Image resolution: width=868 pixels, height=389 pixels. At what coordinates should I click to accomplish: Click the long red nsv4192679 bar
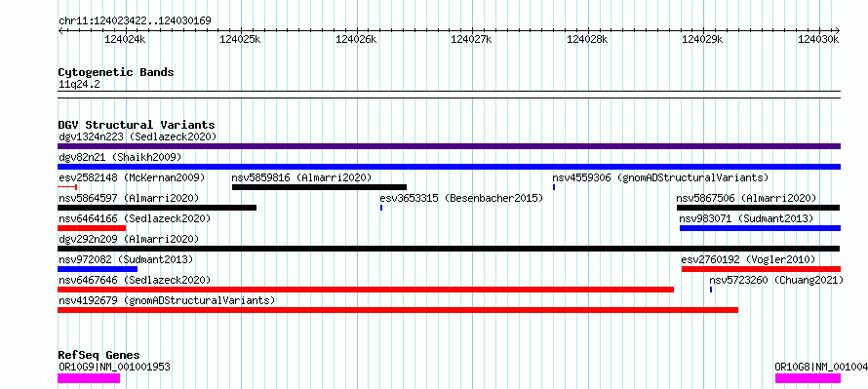[x=398, y=310]
